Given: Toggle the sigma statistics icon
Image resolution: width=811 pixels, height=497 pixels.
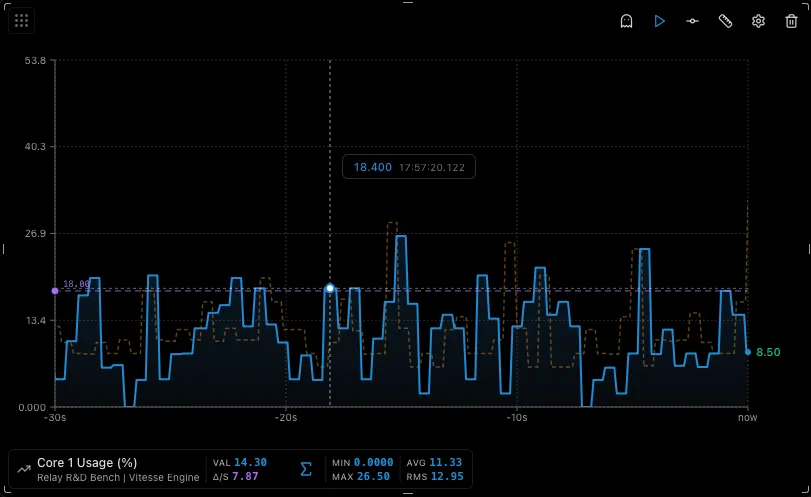Looking at the screenshot, I should click(x=306, y=469).
